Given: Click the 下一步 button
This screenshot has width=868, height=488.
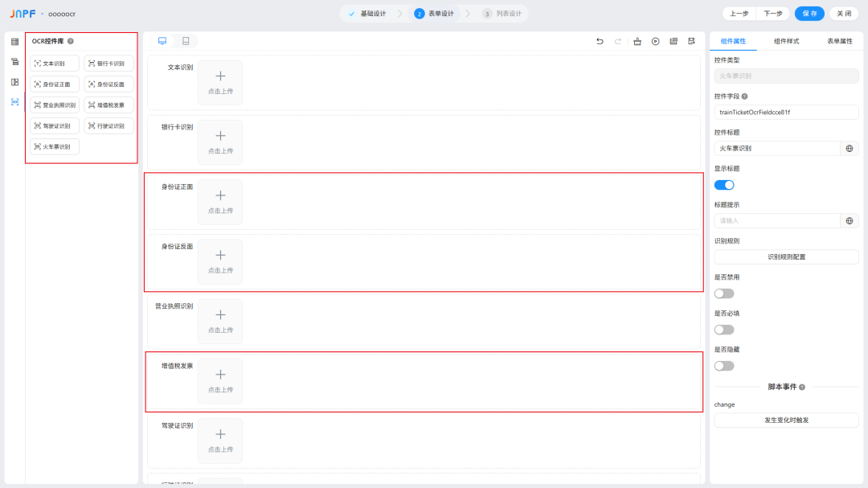Looking at the screenshot, I should point(773,14).
